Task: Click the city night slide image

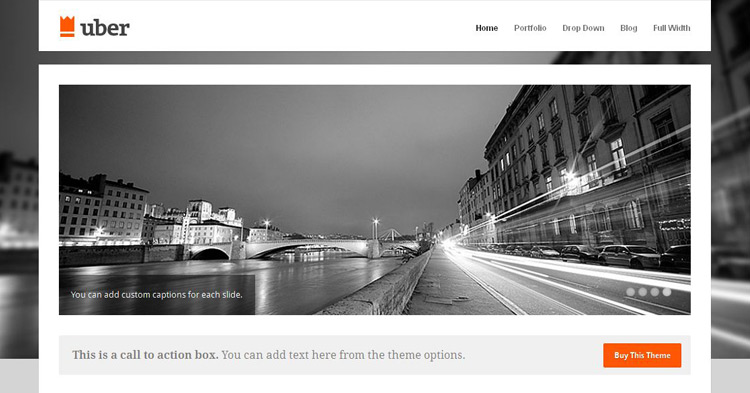Action: click(375, 200)
